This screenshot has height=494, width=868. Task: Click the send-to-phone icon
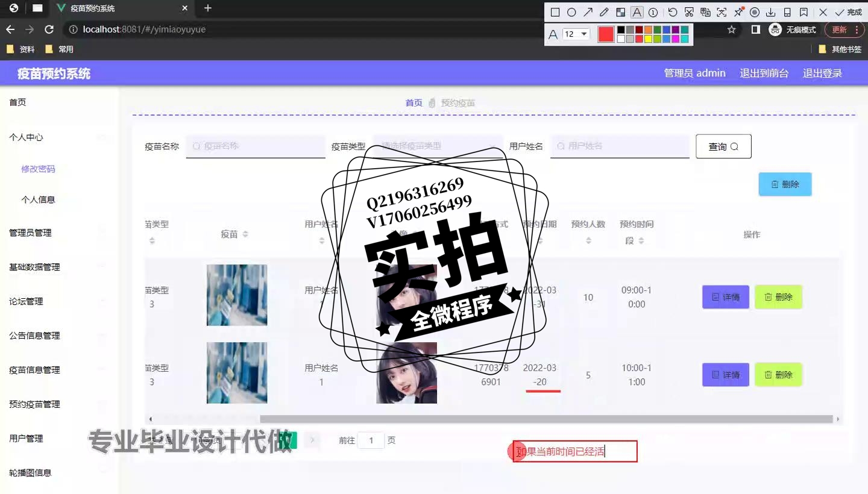point(787,13)
